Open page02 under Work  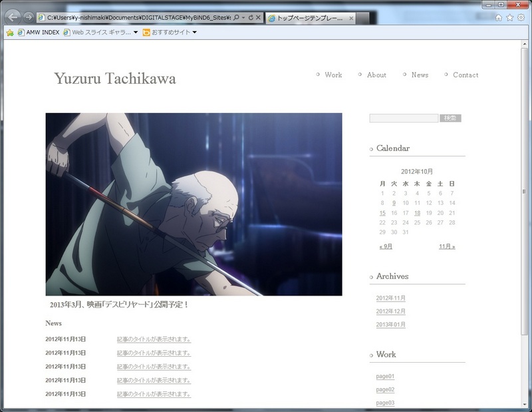click(385, 389)
